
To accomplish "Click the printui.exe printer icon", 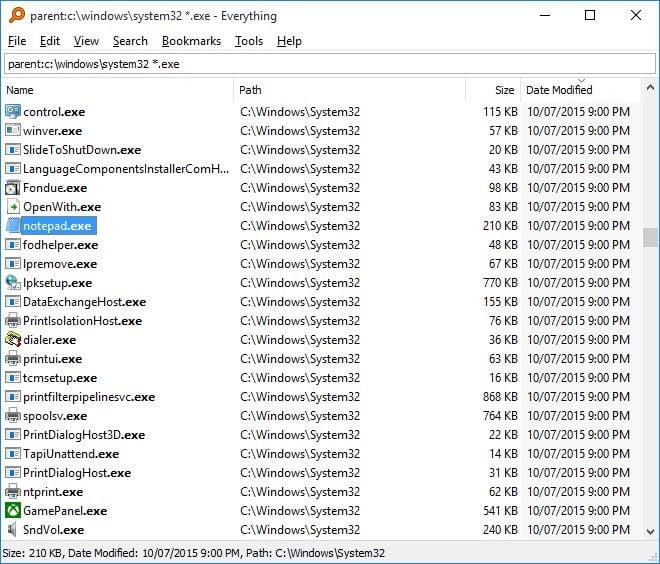I will (x=13, y=359).
